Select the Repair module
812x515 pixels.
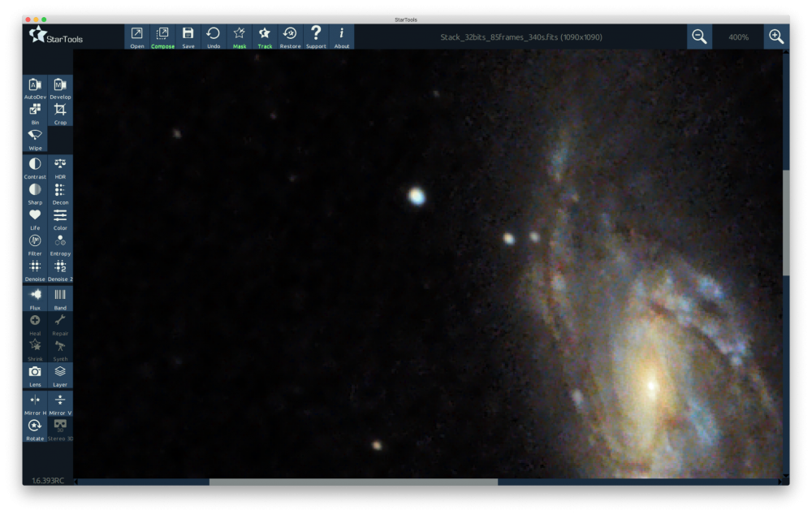(x=60, y=324)
